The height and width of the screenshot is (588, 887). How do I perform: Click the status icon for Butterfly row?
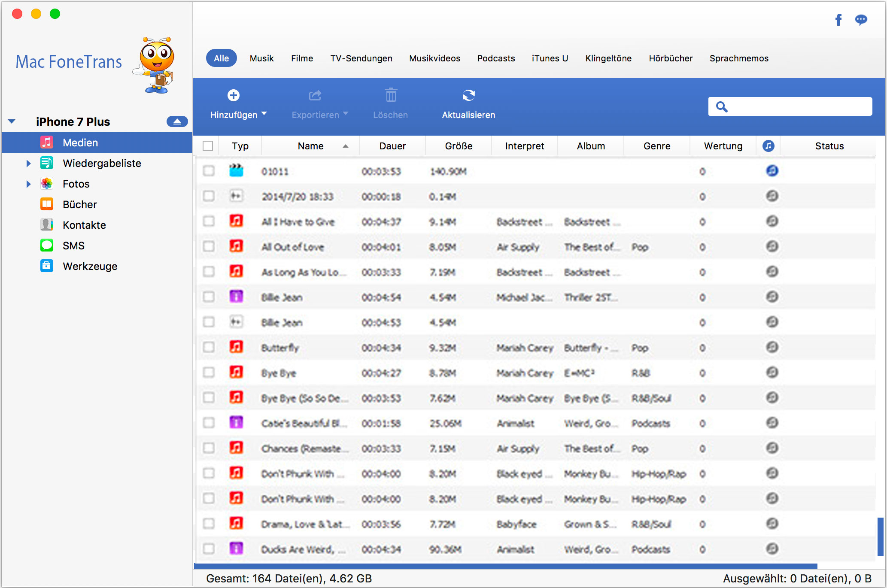772,347
